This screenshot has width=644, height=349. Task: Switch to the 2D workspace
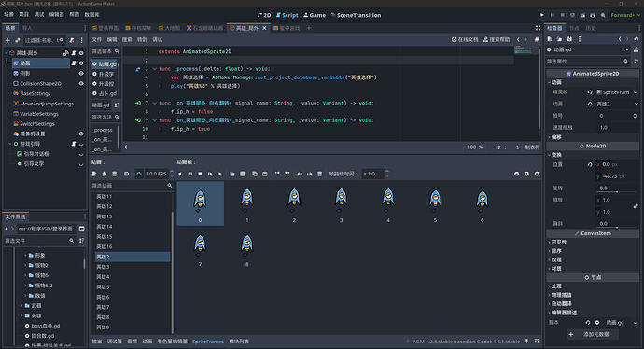pyautogui.click(x=264, y=15)
